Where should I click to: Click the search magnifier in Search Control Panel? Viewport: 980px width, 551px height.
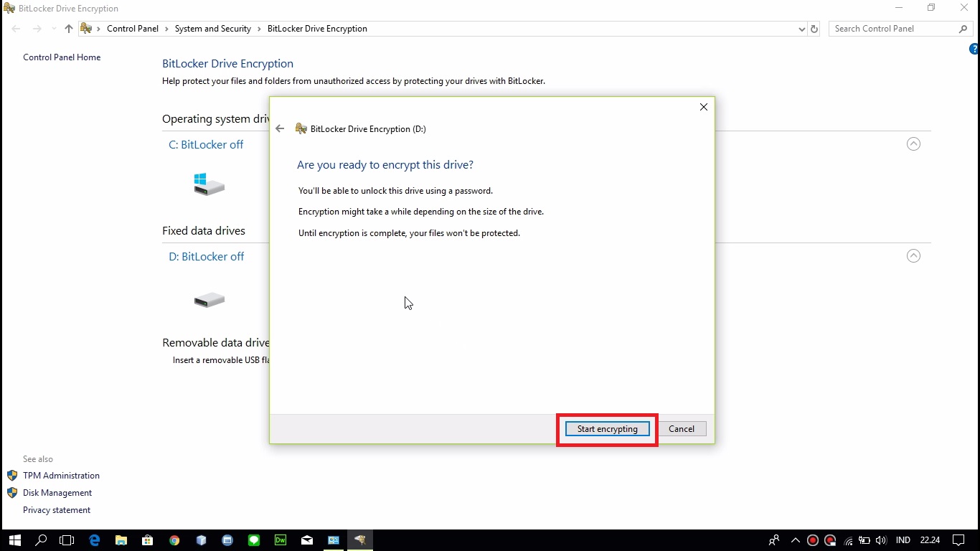point(963,29)
